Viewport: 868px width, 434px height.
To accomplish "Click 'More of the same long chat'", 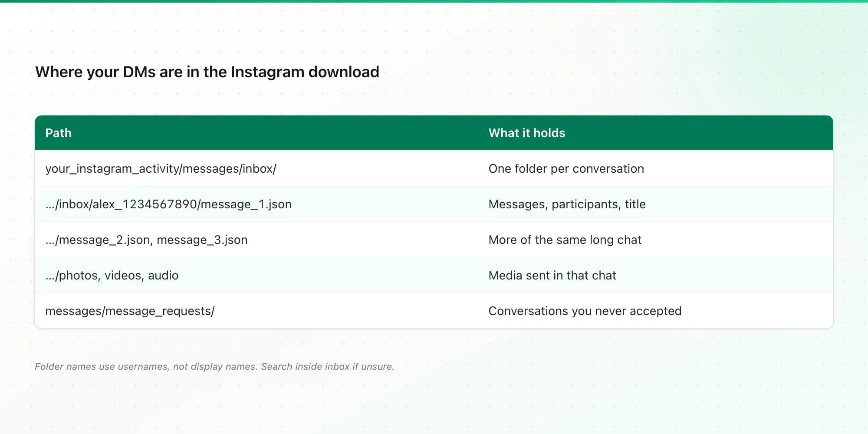I will point(565,240).
